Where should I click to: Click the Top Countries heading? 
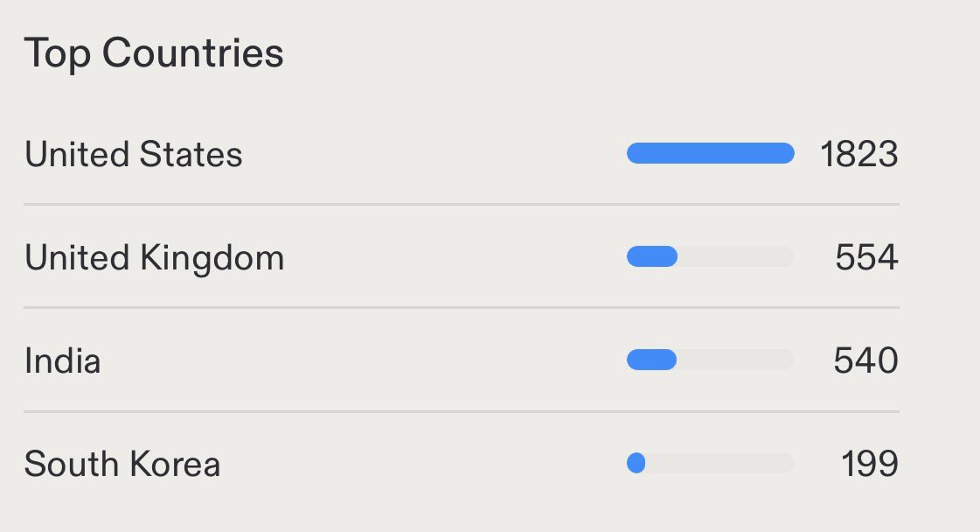pyautogui.click(x=154, y=54)
